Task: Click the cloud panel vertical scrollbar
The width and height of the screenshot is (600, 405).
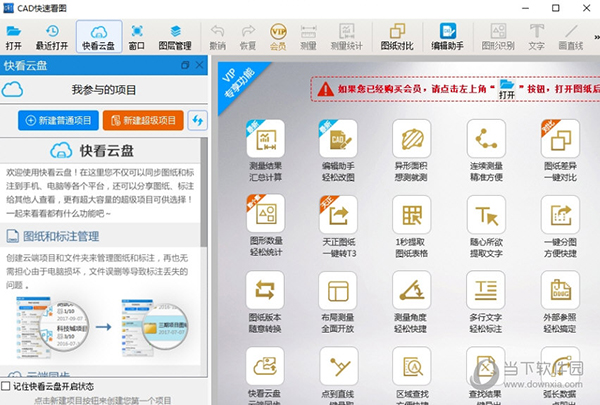Action: (x=204, y=191)
